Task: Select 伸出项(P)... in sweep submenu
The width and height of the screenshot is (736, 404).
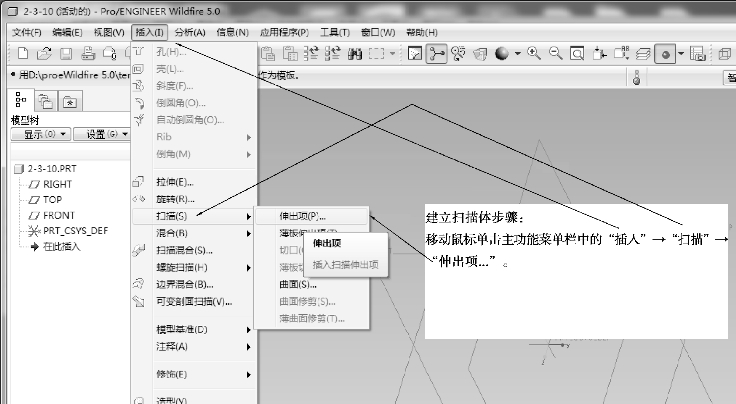Action: pyautogui.click(x=311, y=216)
